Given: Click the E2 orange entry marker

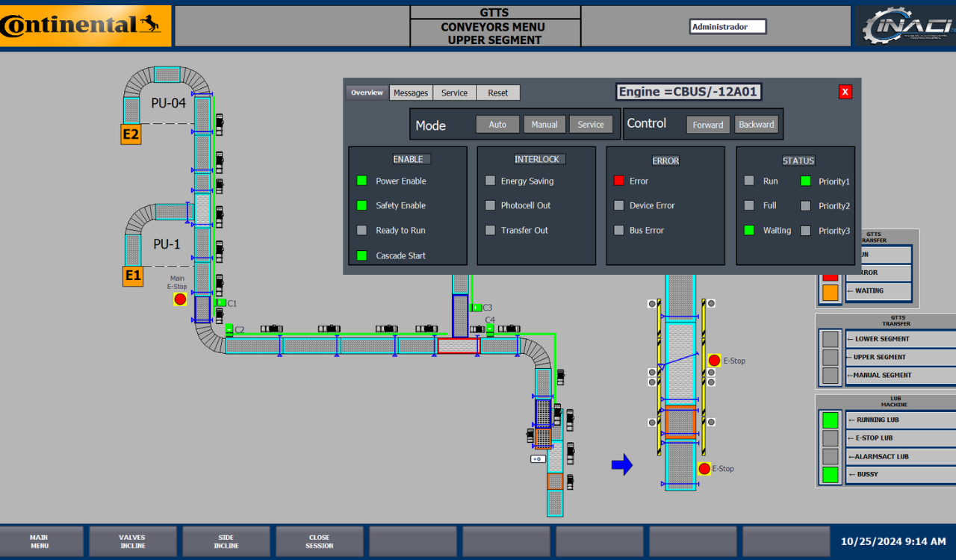Looking at the screenshot, I should tap(131, 134).
